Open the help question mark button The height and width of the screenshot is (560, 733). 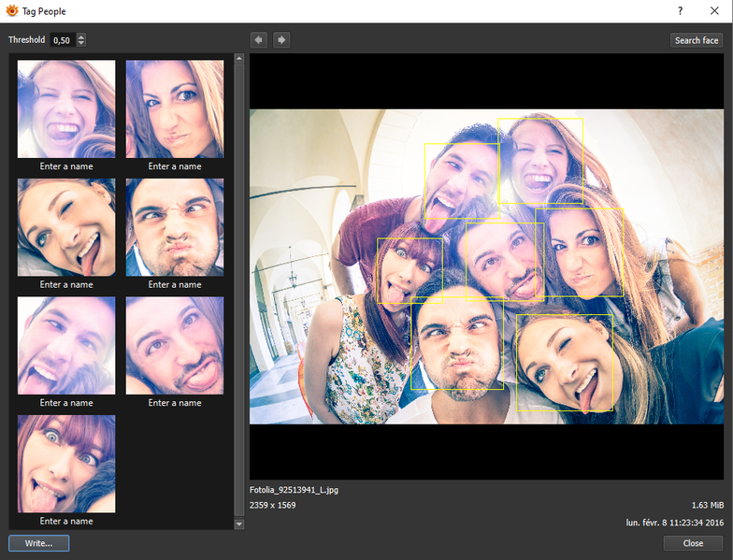[680, 10]
